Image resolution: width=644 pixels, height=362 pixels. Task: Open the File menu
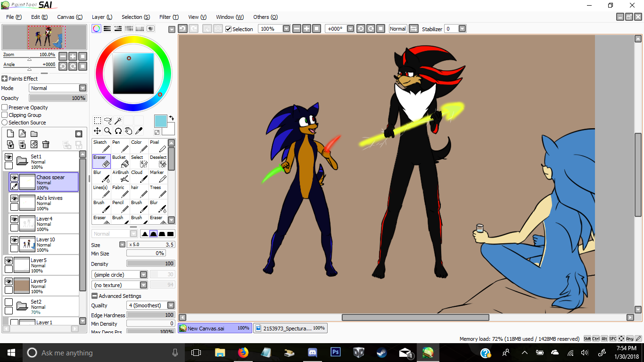click(x=14, y=17)
